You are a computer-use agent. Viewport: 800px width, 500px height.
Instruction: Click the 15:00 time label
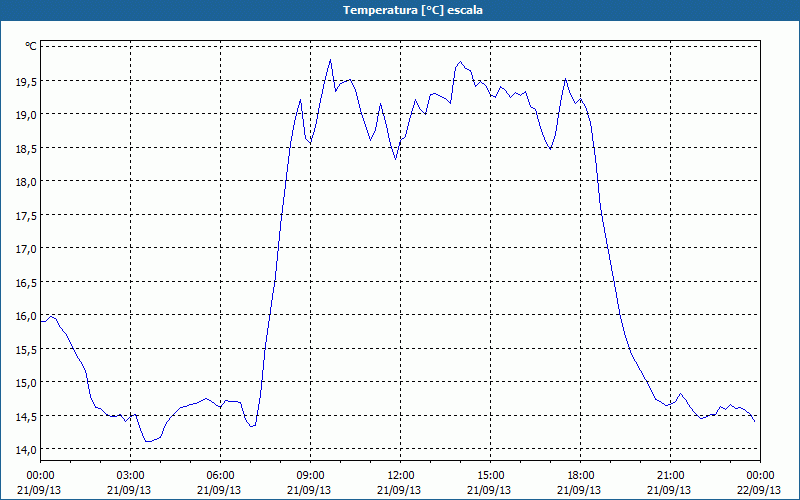(490, 476)
